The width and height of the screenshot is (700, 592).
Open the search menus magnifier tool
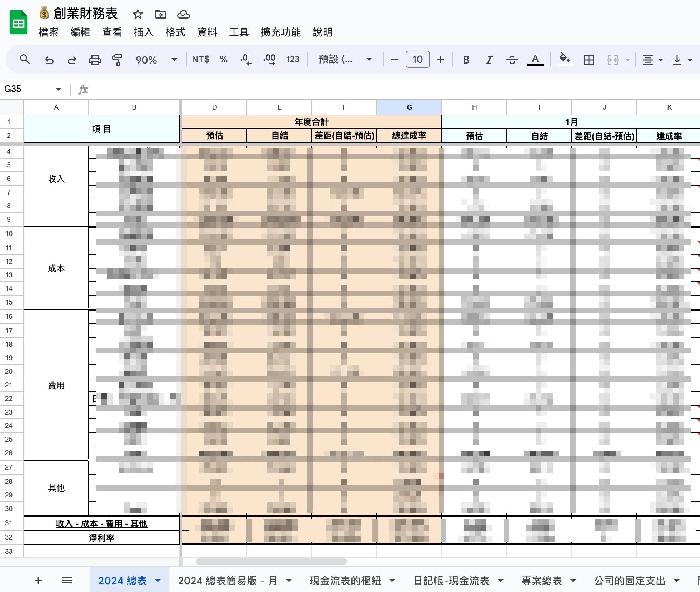click(x=25, y=59)
